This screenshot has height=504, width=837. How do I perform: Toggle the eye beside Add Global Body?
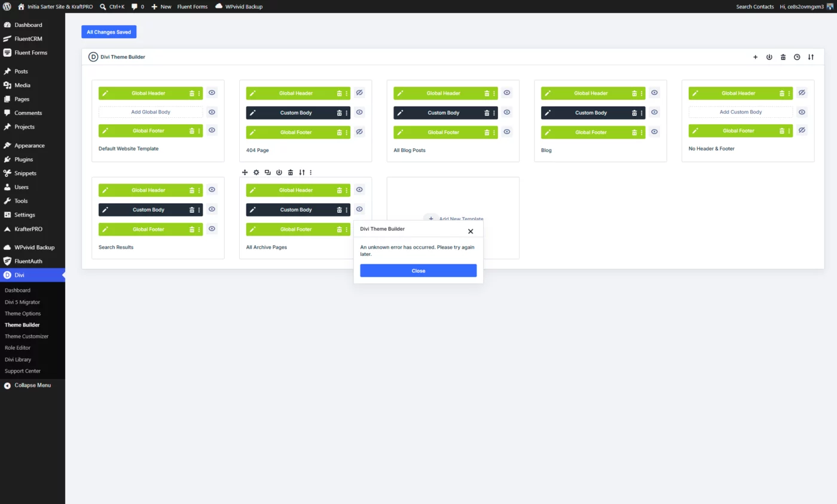[212, 112]
